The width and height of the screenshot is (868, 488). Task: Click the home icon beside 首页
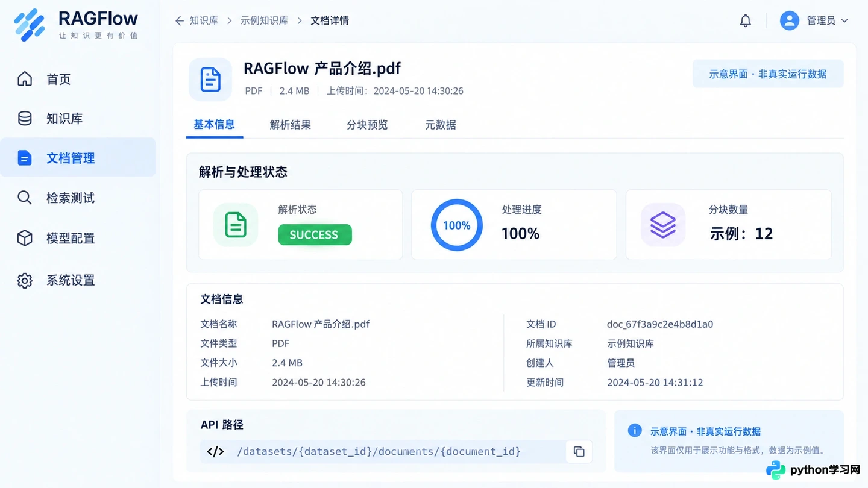click(25, 79)
